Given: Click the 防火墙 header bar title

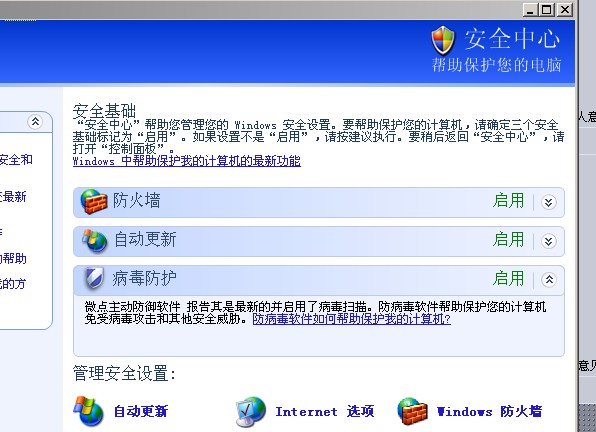Looking at the screenshot, I should coord(136,200).
